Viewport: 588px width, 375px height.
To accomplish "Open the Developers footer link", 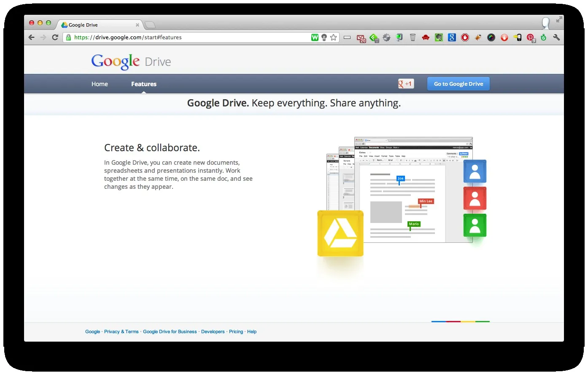I will click(x=213, y=332).
